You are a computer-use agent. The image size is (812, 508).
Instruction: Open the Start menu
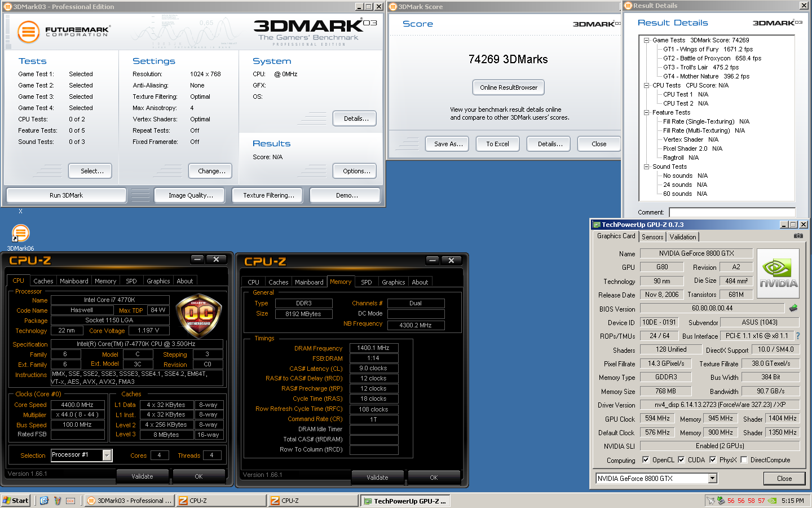tap(16, 501)
